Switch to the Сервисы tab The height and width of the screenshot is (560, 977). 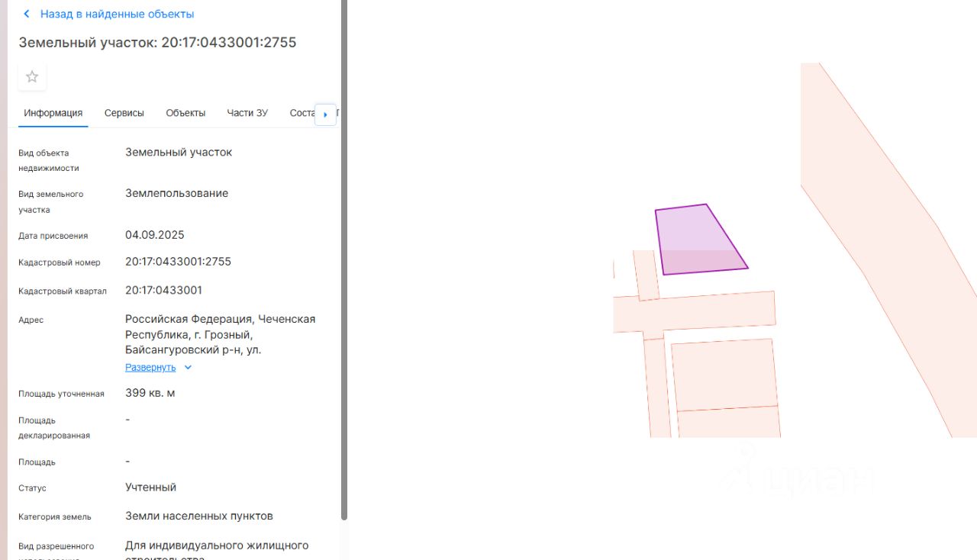pos(124,113)
